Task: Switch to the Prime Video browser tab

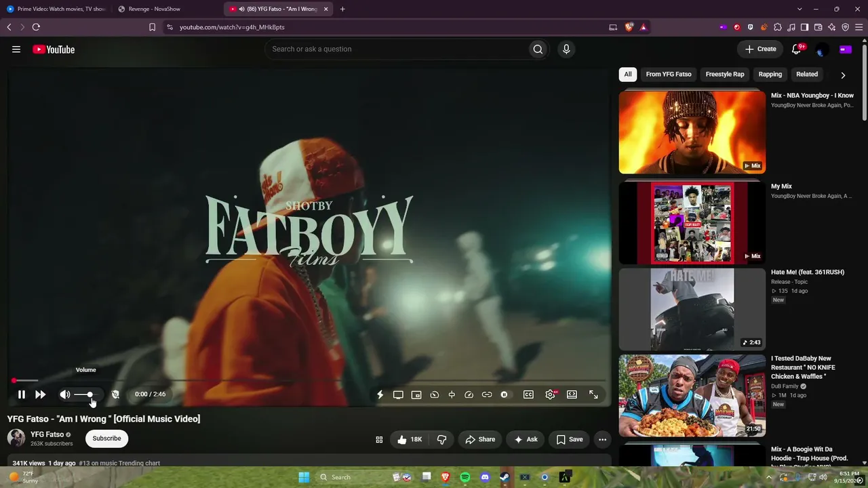Action: coord(56,9)
